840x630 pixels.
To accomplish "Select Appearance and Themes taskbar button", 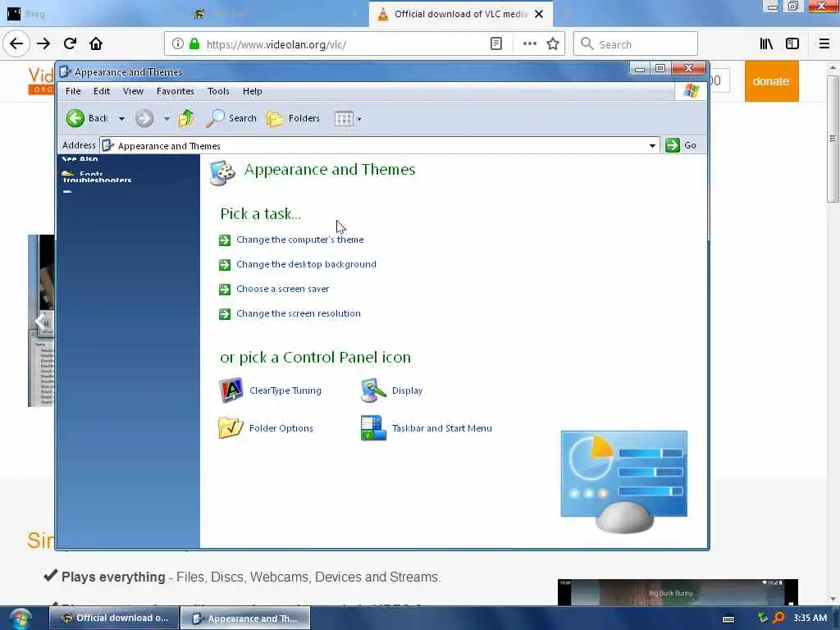I will click(x=244, y=619).
